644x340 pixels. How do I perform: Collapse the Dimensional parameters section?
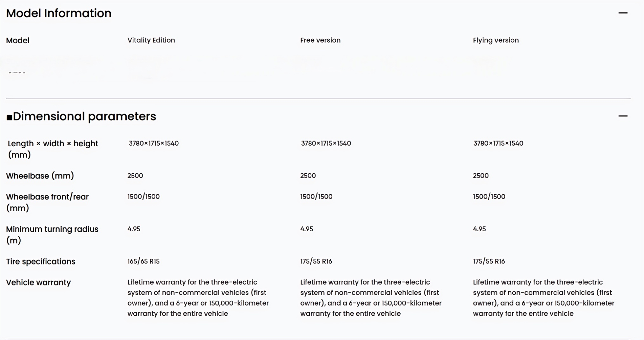coord(623,116)
